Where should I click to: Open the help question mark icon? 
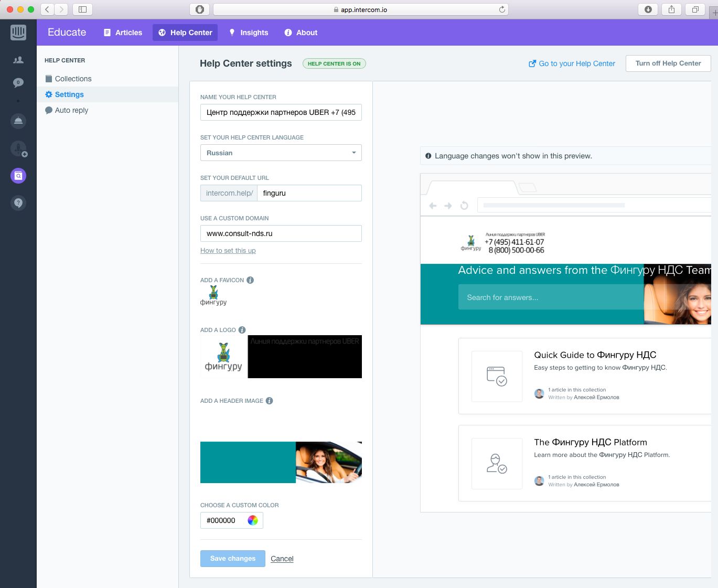coord(18,203)
